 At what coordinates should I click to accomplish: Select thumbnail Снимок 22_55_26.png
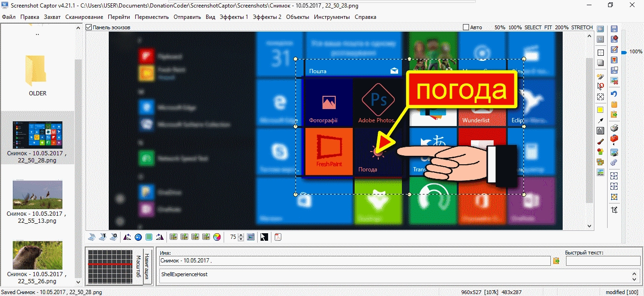37,261
